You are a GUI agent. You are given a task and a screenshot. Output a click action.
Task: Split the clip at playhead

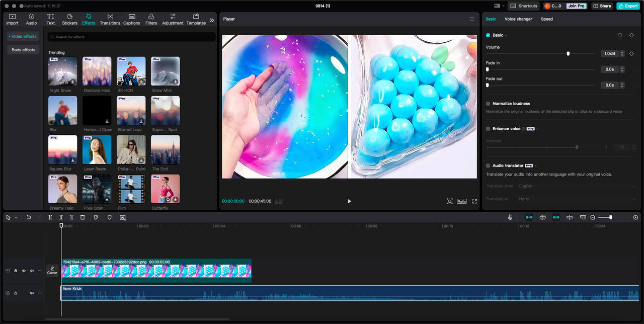[x=50, y=217]
